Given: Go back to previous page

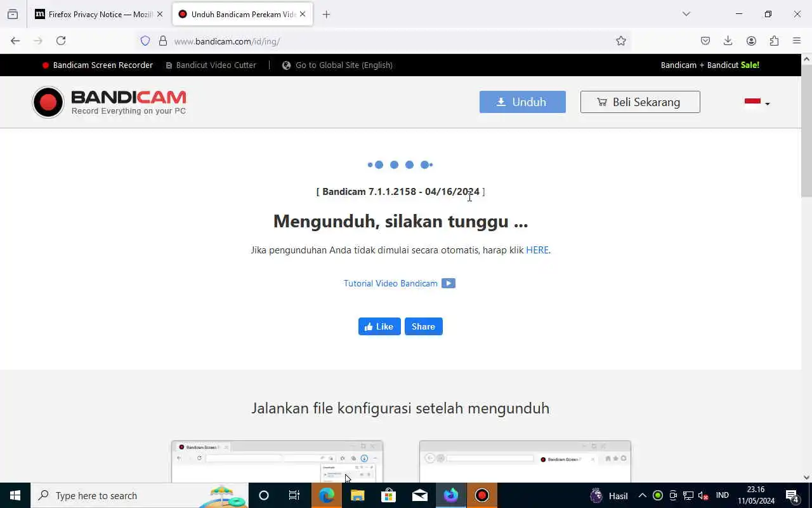Looking at the screenshot, I should point(15,41).
